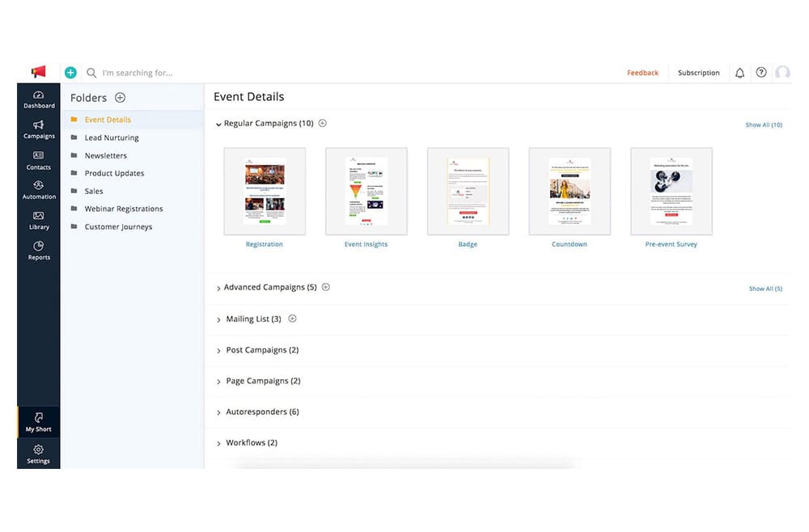This screenshot has height=532, width=809.
Task: Expand the Post Campaigns section
Action: point(218,351)
